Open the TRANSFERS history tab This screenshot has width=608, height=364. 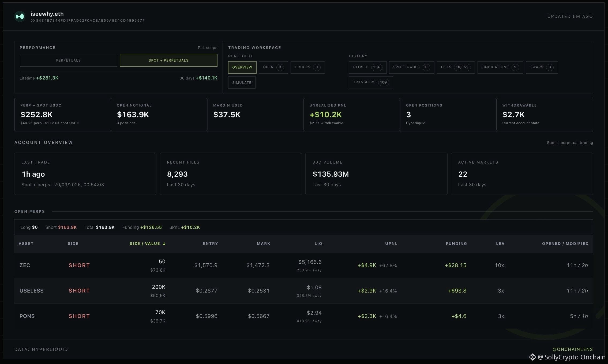(x=371, y=82)
